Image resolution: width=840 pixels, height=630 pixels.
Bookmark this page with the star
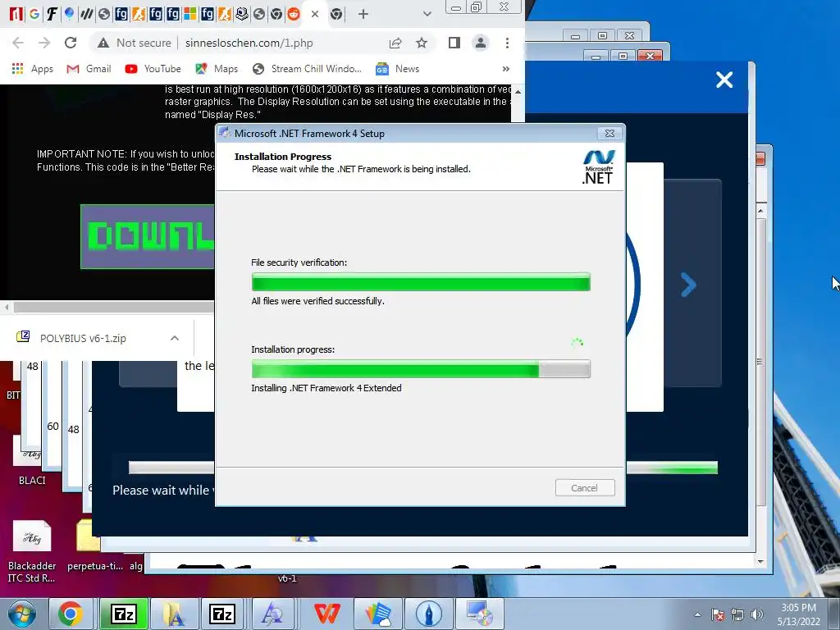point(422,43)
